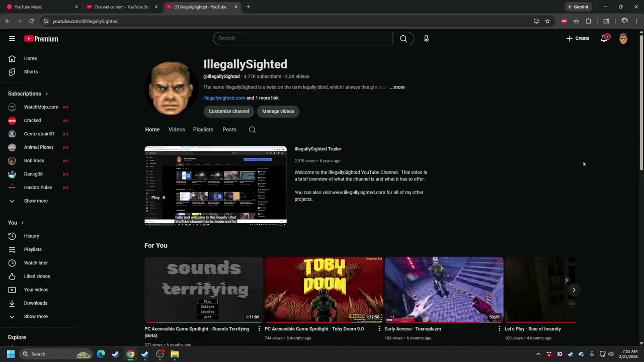This screenshot has width=644, height=362.
Task: Switch to Channel content - YouTube Studio tab
Action: pyautogui.click(x=122, y=7)
